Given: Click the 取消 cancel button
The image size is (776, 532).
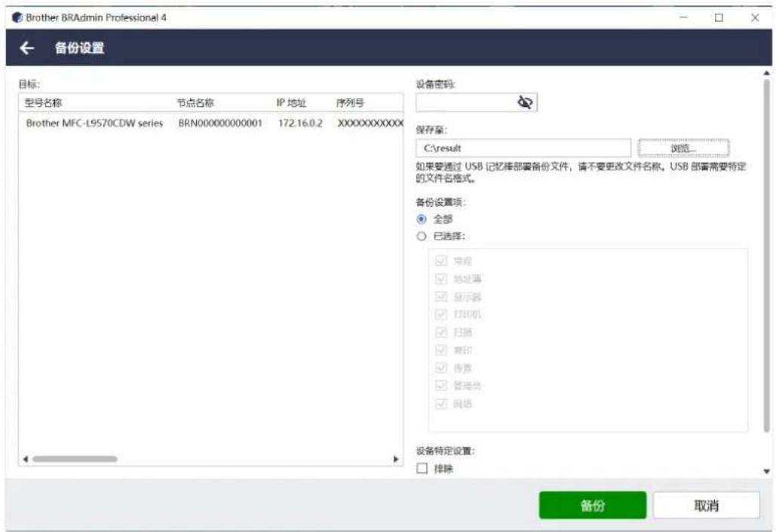Looking at the screenshot, I should coord(706,506).
